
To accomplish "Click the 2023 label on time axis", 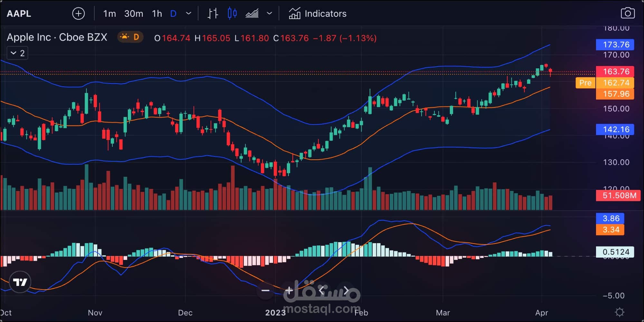I will click(275, 313).
